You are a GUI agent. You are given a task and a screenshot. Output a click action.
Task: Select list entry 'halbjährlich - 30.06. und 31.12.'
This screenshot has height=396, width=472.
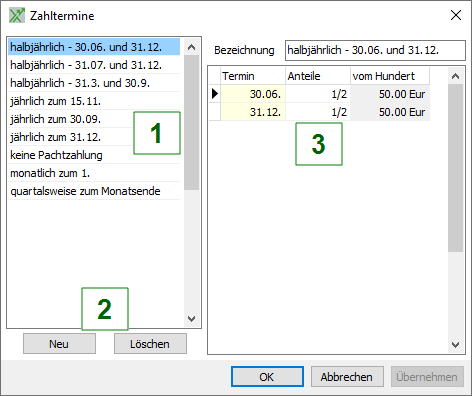[x=94, y=47]
